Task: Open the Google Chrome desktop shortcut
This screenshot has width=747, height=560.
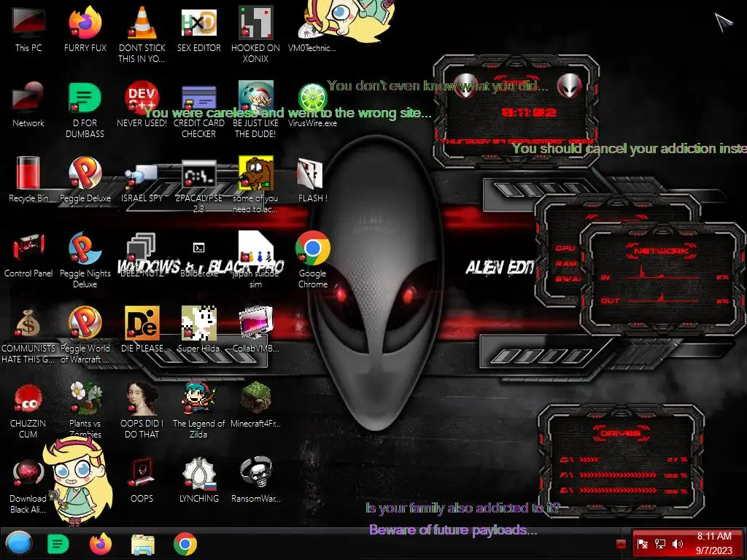Action: pos(312,260)
